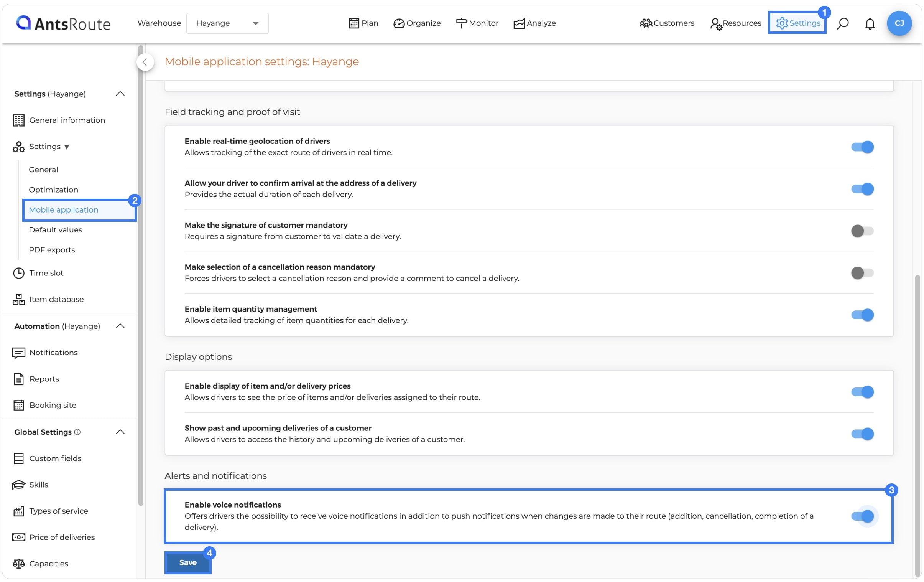Open the notifications bell
Image resolution: width=924 pixels, height=582 pixels.
[x=870, y=23]
